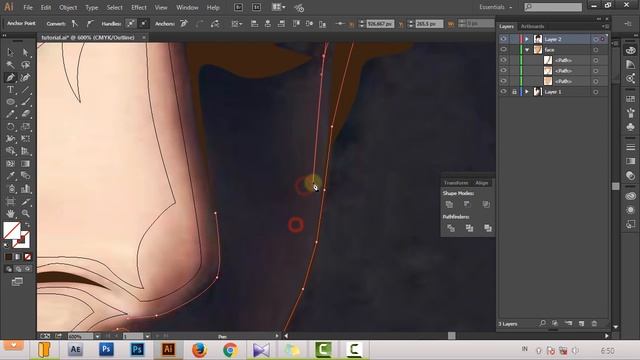Select the Line Segment tool
The height and width of the screenshot is (360, 640).
tap(25, 90)
